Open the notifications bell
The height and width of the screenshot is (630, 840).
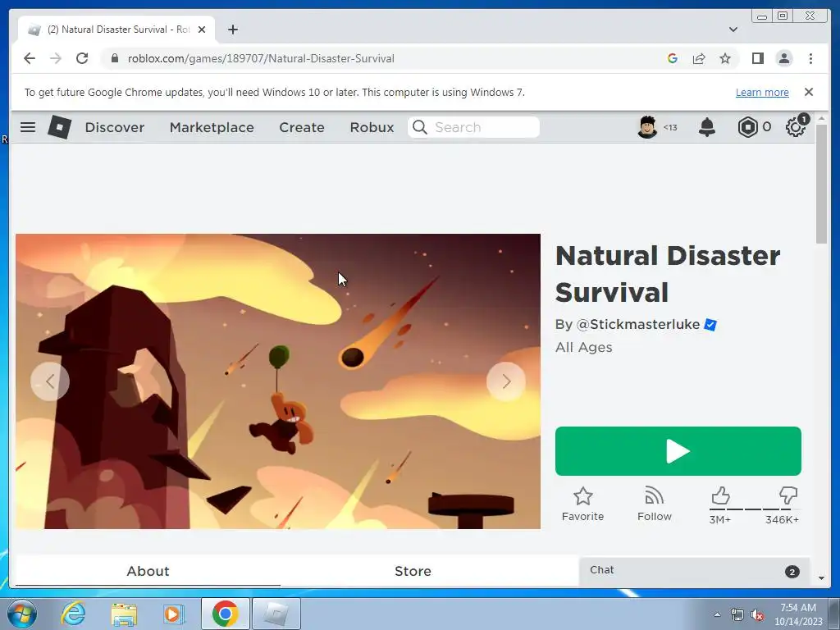[707, 127]
